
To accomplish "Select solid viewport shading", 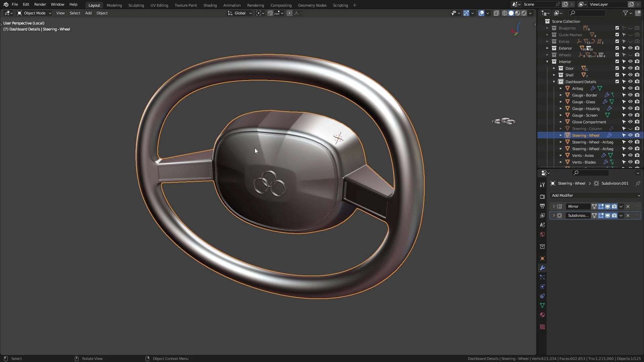I will (x=511, y=13).
